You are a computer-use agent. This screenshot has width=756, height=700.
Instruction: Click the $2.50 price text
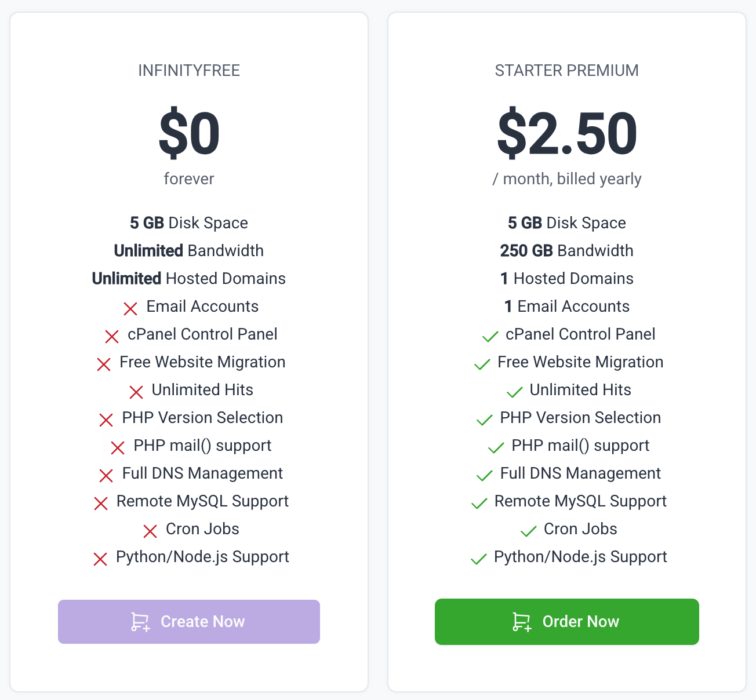[567, 134]
